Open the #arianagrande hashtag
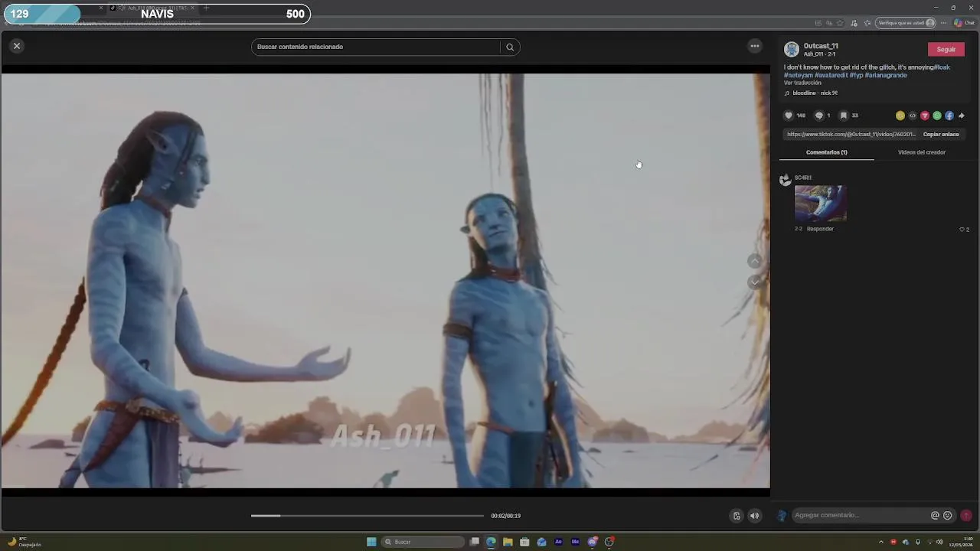Screen dimensions: 980x551 (886, 75)
